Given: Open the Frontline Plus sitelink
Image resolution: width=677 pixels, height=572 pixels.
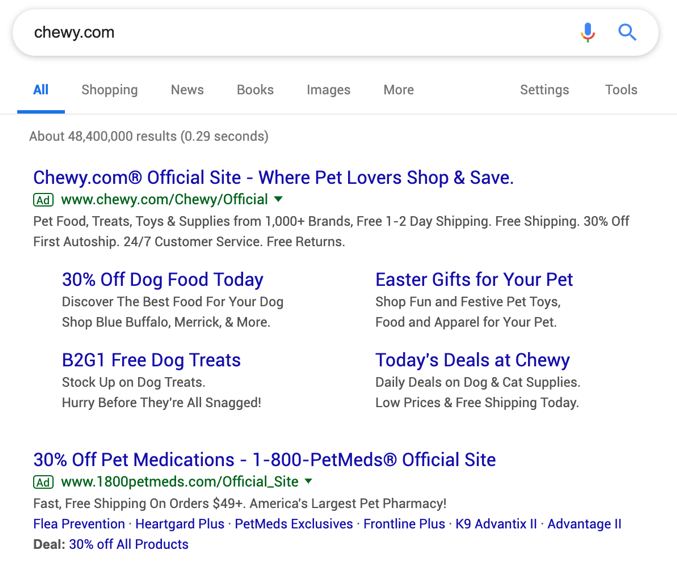Looking at the screenshot, I should 404,524.
